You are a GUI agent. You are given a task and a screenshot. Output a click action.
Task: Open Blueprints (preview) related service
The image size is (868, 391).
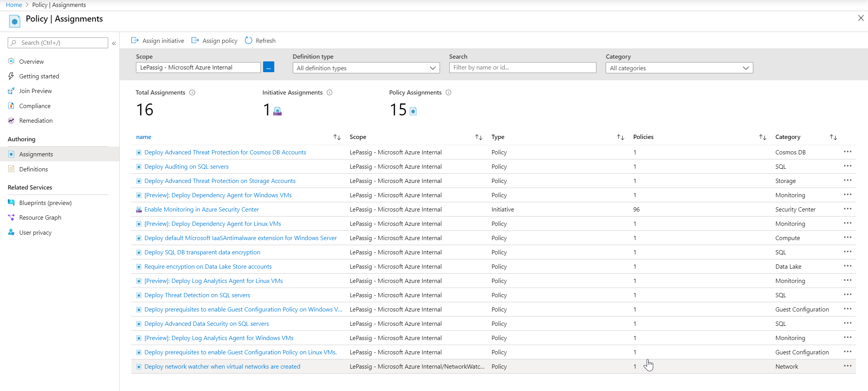[x=46, y=203]
